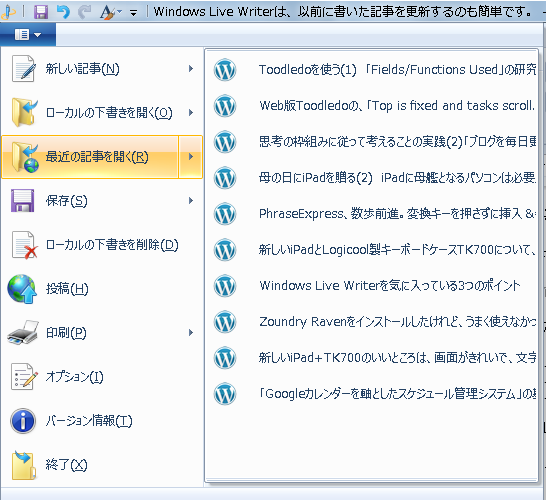Viewport: 546px width, 500px height.
Task: Select the 新しい記事(N) menu item
Action: coord(102,69)
